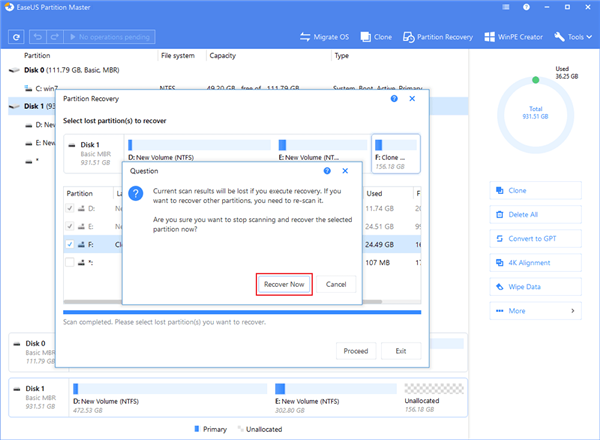Select Convert to GPT in side panel
The height and width of the screenshot is (440, 600).
[x=535, y=239]
